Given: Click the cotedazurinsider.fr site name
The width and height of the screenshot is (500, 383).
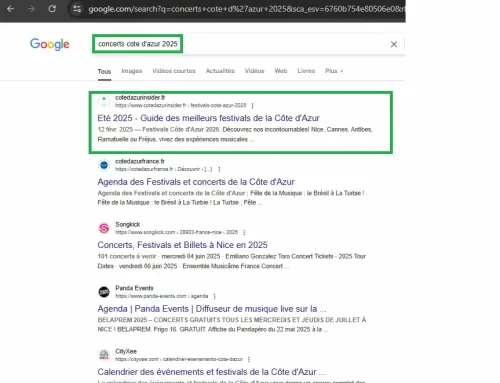Looking at the screenshot, I should (140, 98).
